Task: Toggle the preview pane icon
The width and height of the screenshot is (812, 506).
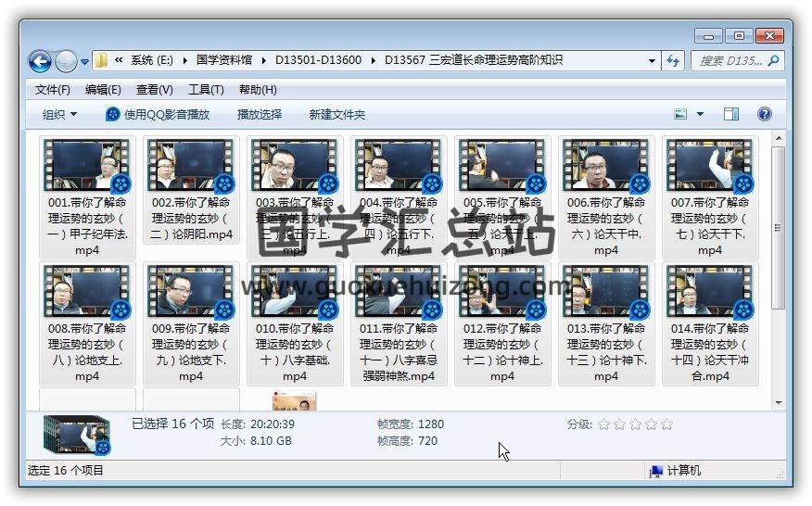Action: coord(731,114)
